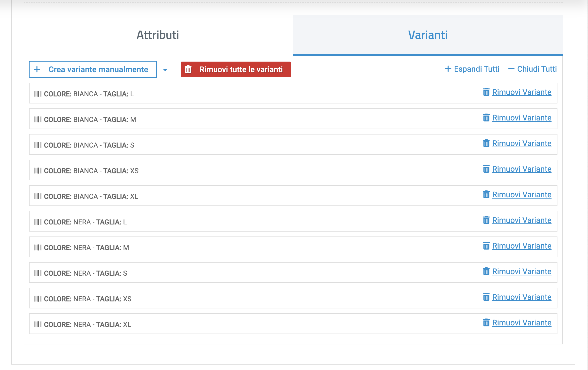The height and width of the screenshot is (370, 588).
Task: Click barcode icon for BIANCA TAGLIA XL
Action: pyautogui.click(x=38, y=196)
